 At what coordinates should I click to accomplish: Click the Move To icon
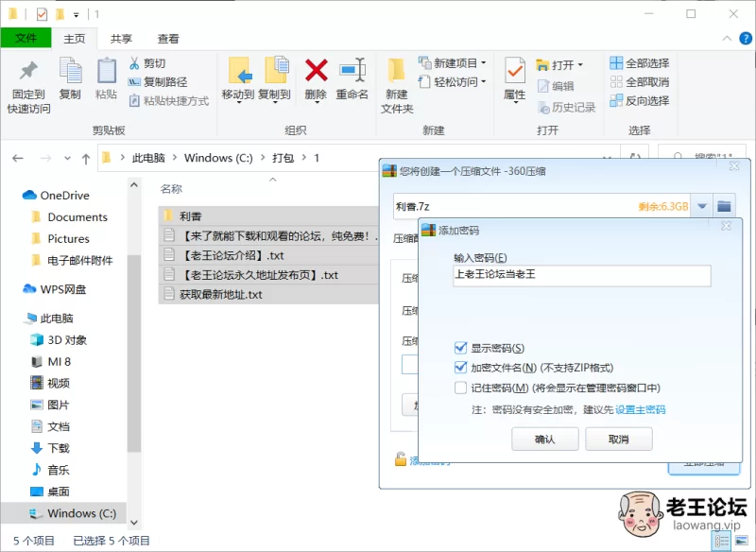coord(238,72)
